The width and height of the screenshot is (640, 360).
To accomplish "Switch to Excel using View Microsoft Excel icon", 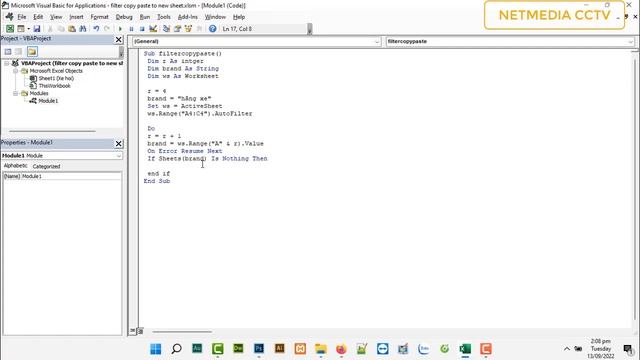I will coord(10,29).
